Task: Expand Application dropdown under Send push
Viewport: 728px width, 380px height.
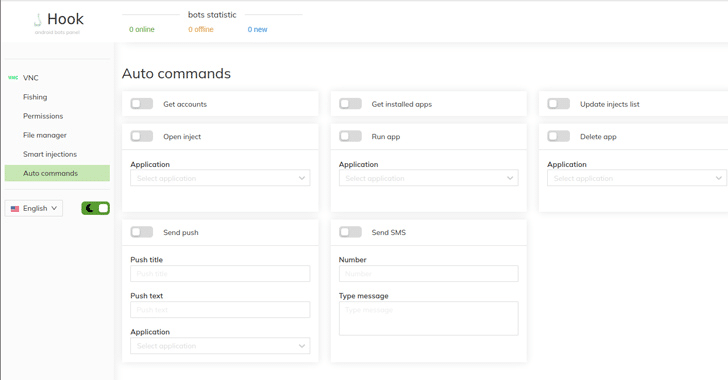Action: point(220,346)
